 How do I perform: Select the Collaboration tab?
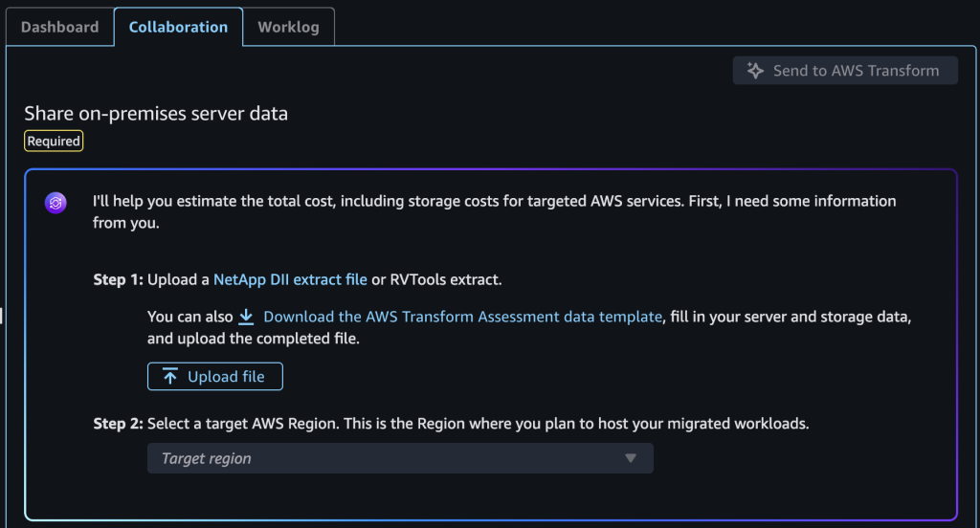178,27
